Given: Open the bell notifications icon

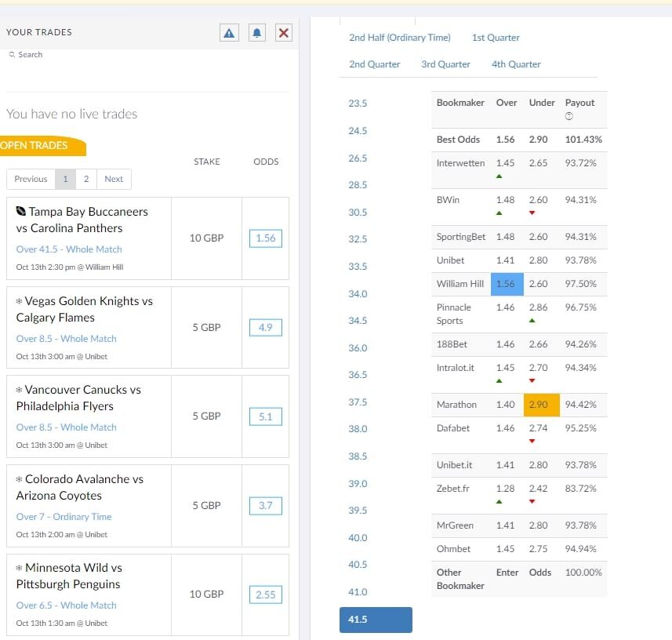Looking at the screenshot, I should (256, 33).
